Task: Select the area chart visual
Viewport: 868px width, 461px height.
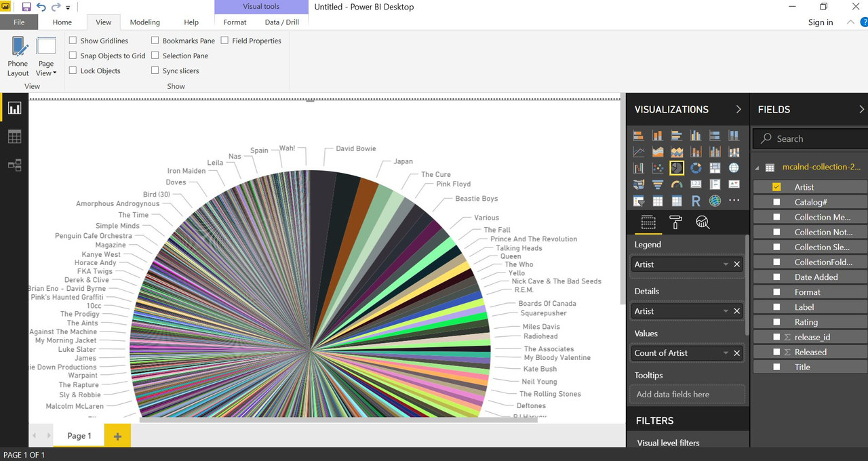Action: coord(657,152)
